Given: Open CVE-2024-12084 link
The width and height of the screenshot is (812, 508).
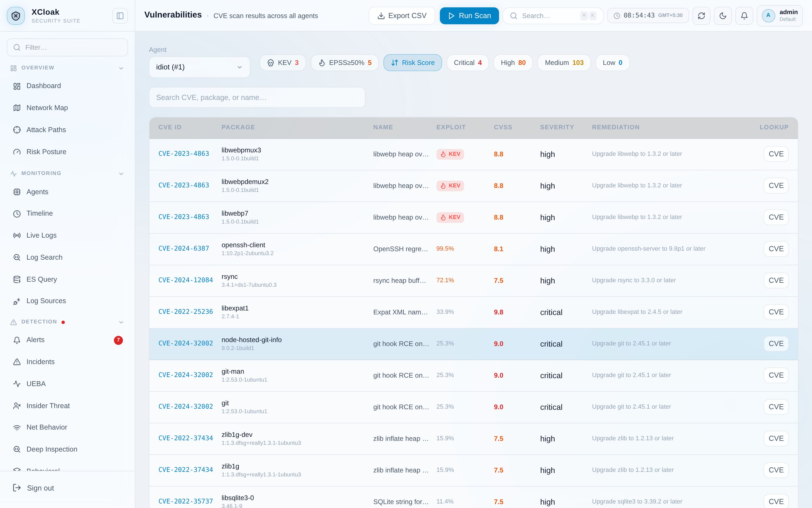Looking at the screenshot, I should [186, 280].
